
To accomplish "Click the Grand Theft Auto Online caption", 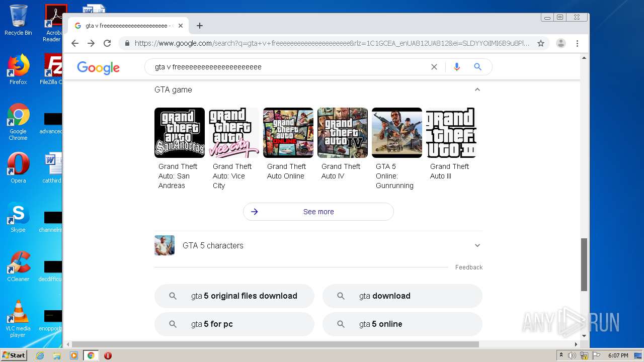I will click(x=286, y=171).
